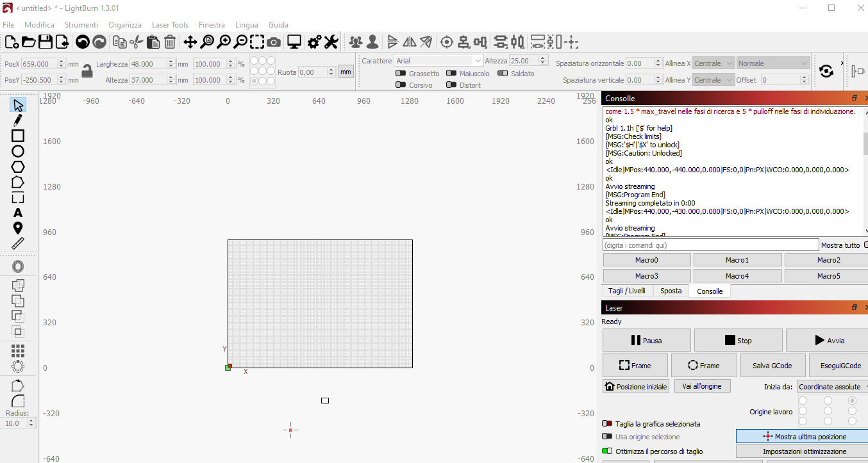
Task: Expand the Inizia da dropdown
Action: [831, 387]
